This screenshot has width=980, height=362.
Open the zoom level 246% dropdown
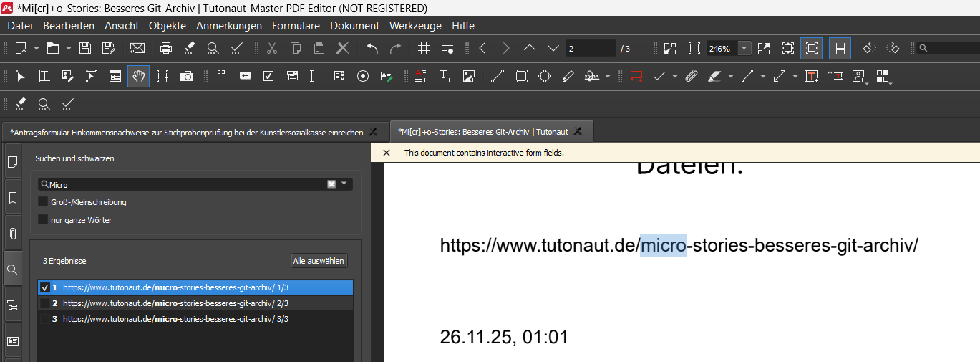click(x=744, y=48)
